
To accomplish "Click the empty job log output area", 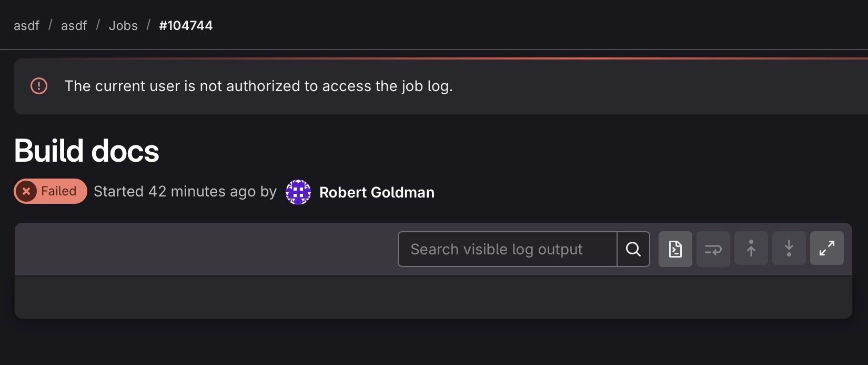I will tap(433, 297).
